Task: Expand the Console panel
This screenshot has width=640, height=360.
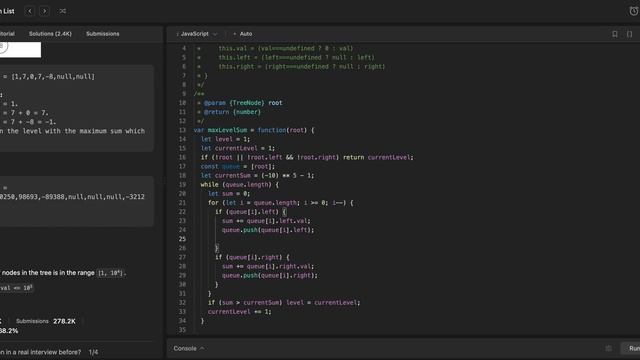Action: (x=189, y=349)
